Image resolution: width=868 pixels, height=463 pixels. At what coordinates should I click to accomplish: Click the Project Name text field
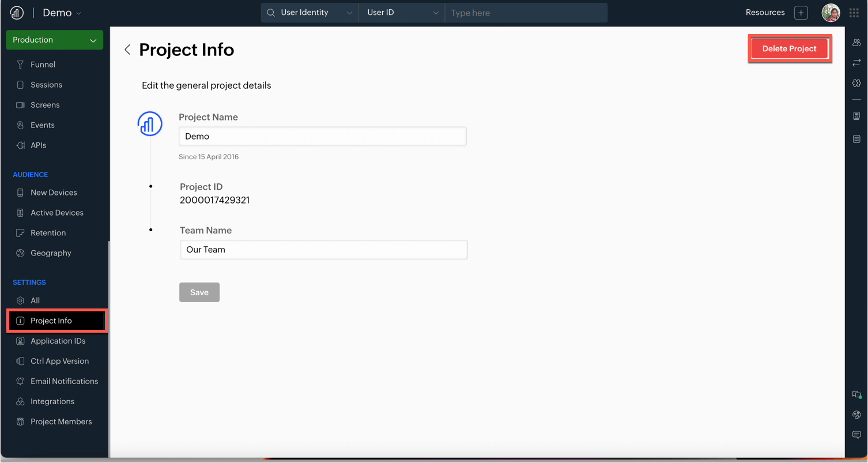[x=323, y=137]
